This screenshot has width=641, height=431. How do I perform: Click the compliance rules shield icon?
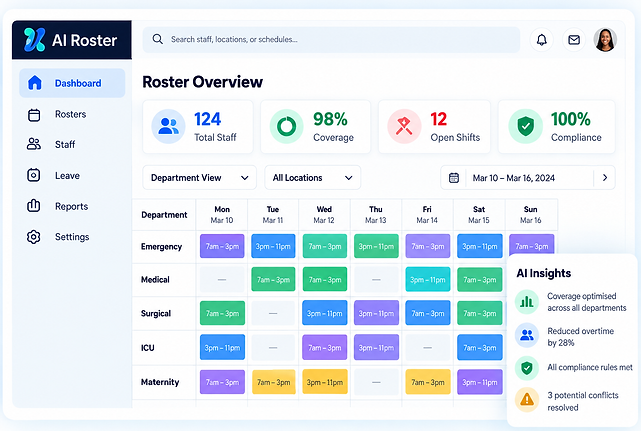[x=527, y=368]
